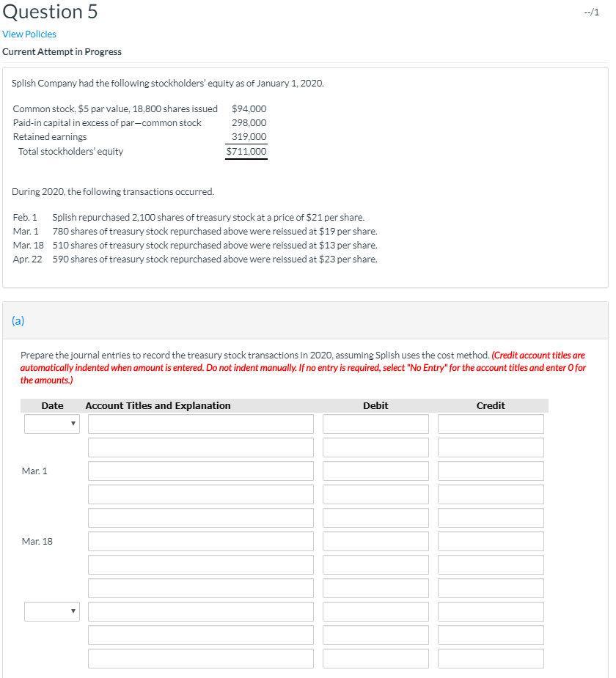Click the (a) section label
The image size is (616, 678).
click(18, 320)
